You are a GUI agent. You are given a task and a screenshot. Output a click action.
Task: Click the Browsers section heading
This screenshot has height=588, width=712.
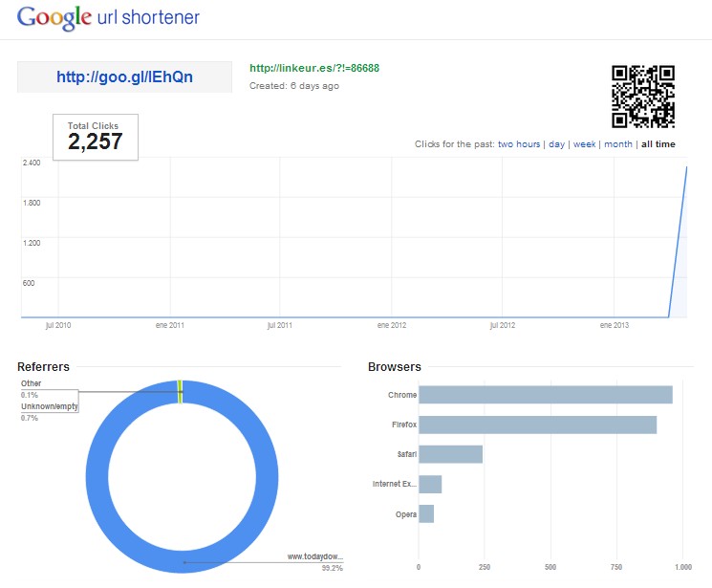395,367
